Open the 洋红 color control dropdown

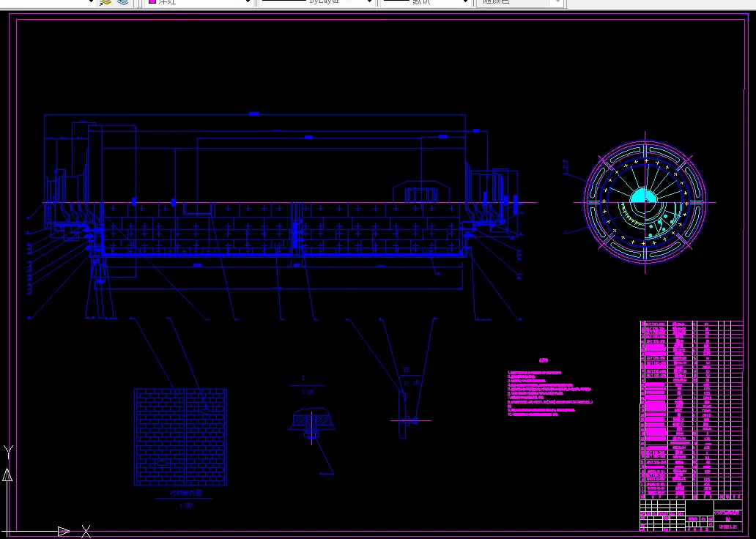tap(248, 2)
